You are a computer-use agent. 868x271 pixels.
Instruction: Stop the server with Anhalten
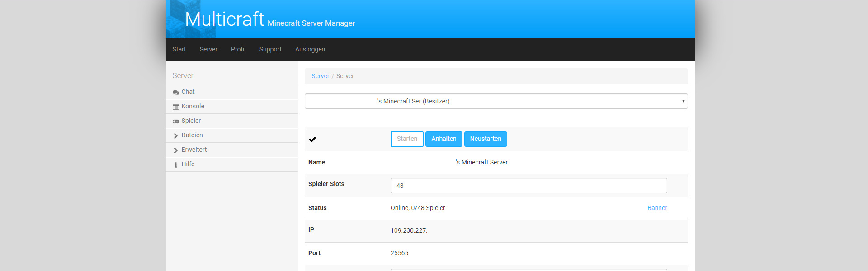pos(444,139)
